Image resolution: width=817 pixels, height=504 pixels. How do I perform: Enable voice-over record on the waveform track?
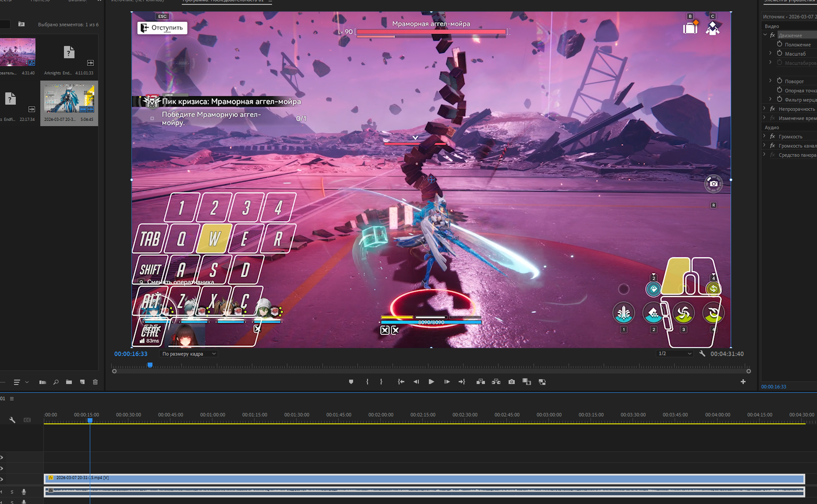tap(24, 492)
